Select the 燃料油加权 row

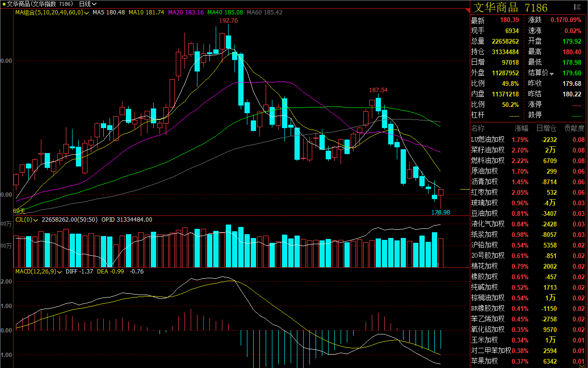point(528,161)
